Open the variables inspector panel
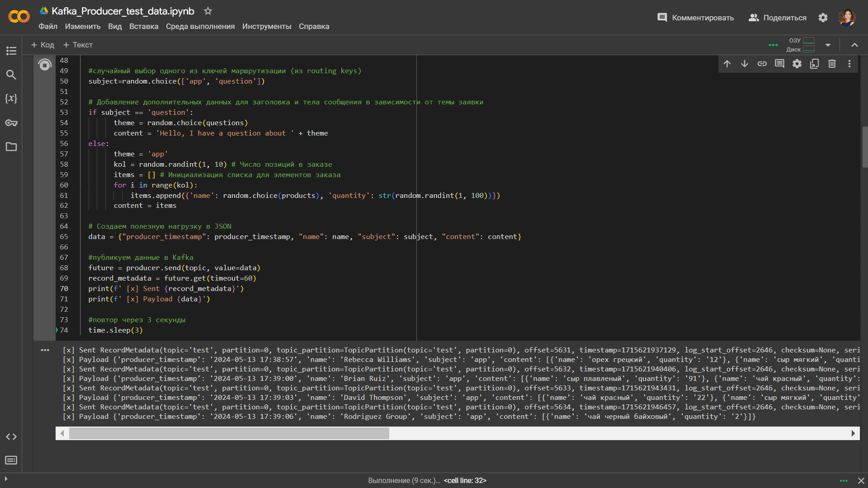Image resolution: width=868 pixels, height=488 pixels. pyautogui.click(x=11, y=99)
